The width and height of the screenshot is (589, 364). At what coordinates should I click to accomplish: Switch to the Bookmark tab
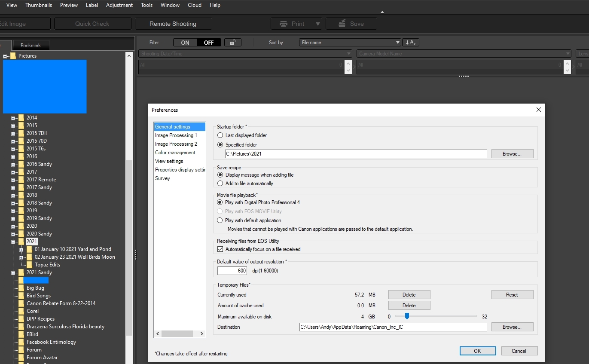[x=31, y=45]
